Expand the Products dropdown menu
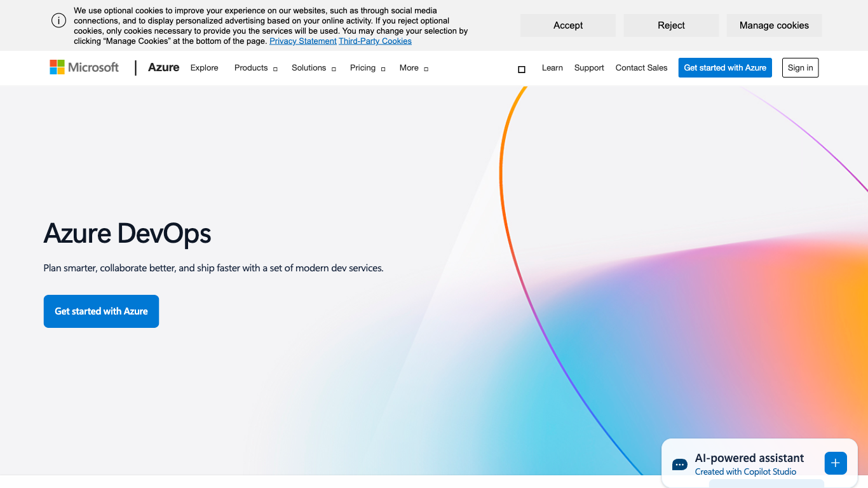Screen dimensions: 868x488 pyautogui.click(x=256, y=68)
